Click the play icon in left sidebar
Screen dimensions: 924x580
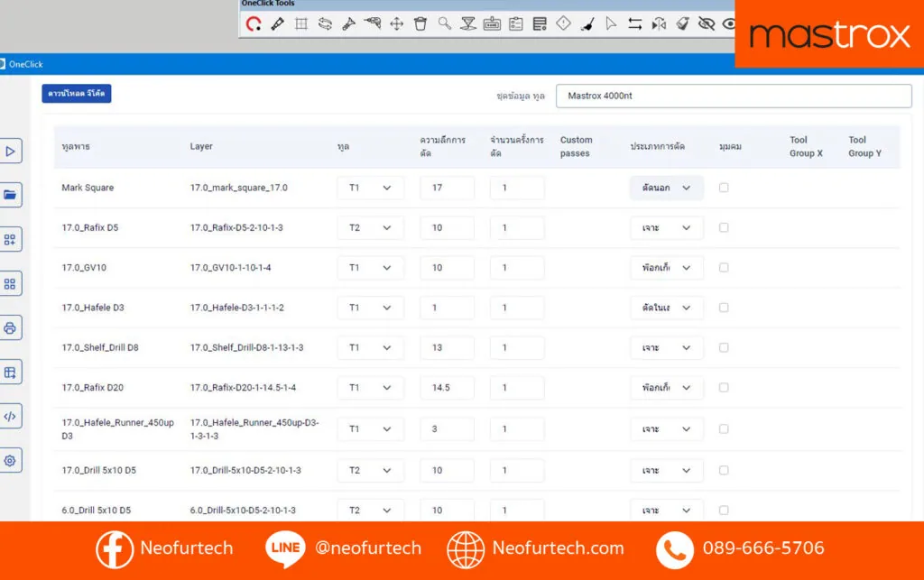pyautogui.click(x=10, y=152)
